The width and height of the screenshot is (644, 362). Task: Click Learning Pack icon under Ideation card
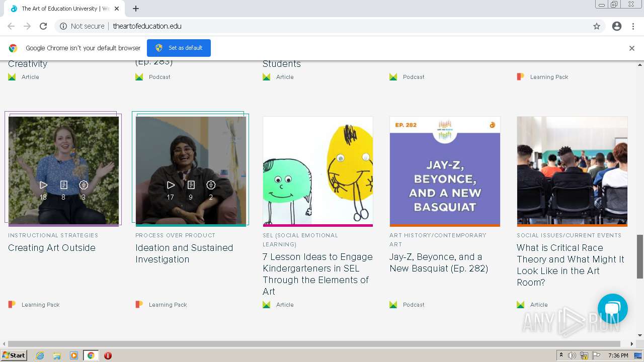(139, 304)
